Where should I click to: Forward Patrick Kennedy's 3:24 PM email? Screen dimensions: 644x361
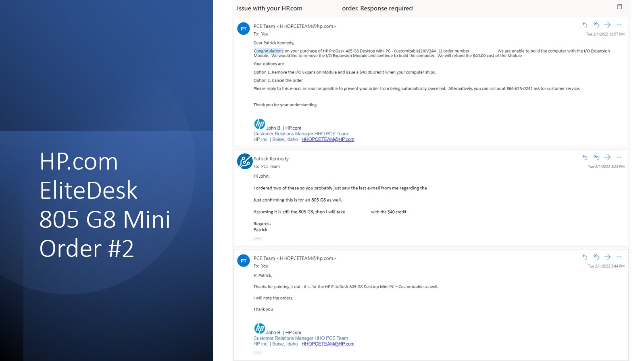coord(607,157)
